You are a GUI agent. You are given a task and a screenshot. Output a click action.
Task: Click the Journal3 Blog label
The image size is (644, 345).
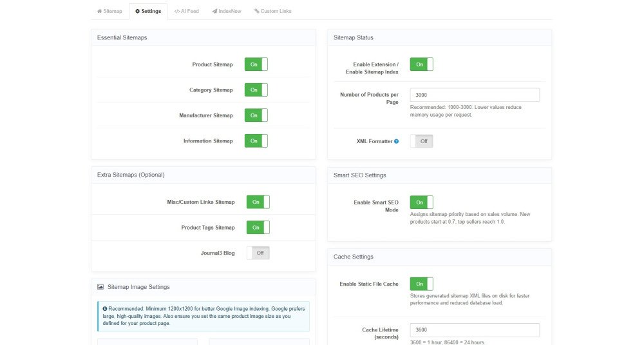218,253
